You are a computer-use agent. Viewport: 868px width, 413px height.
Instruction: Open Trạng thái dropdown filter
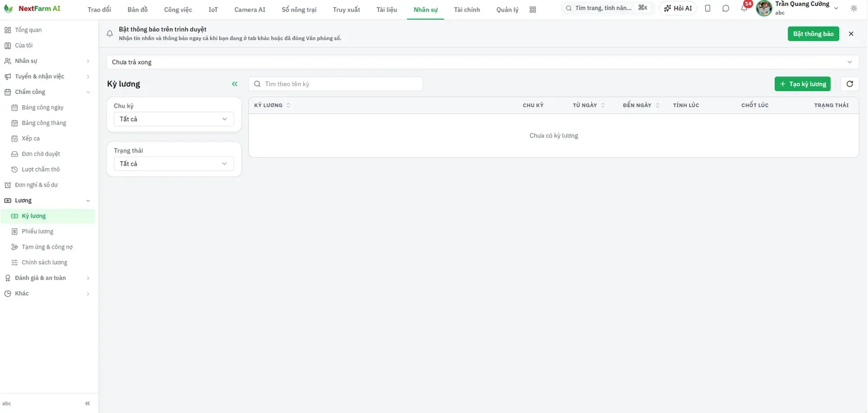(x=174, y=164)
